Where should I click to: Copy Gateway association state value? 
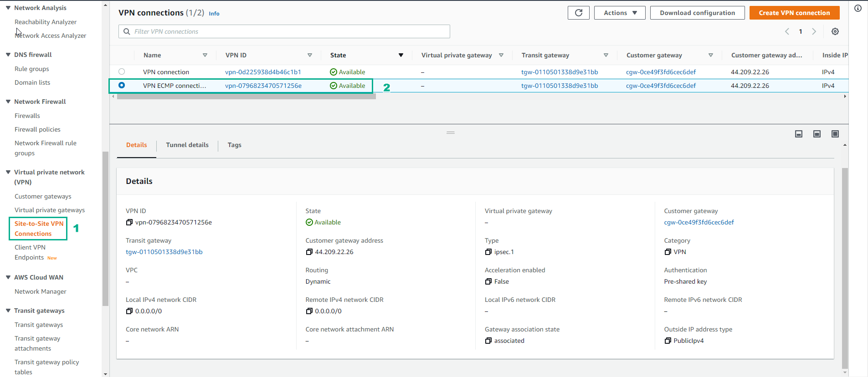[x=488, y=341]
